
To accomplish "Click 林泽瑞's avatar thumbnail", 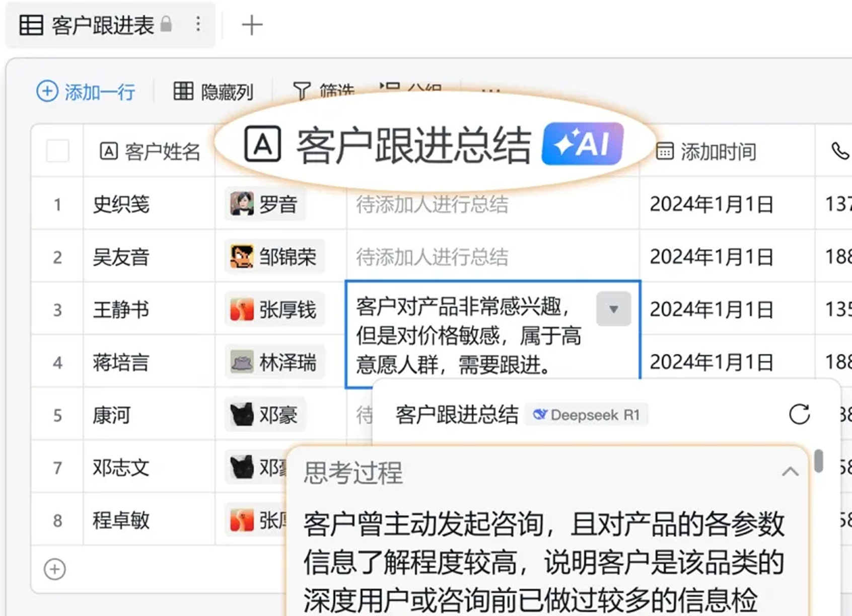I will (242, 362).
